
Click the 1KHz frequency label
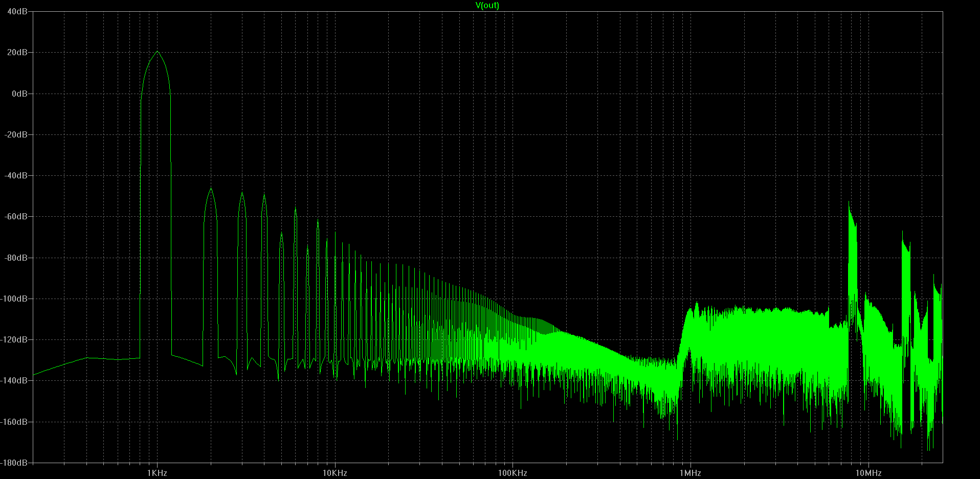pyautogui.click(x=157, y=473)
